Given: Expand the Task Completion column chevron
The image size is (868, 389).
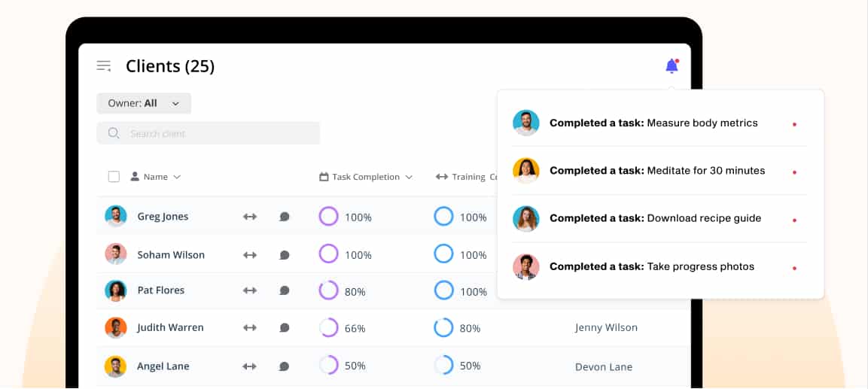Looking at the screenshot, I should 409,177.
